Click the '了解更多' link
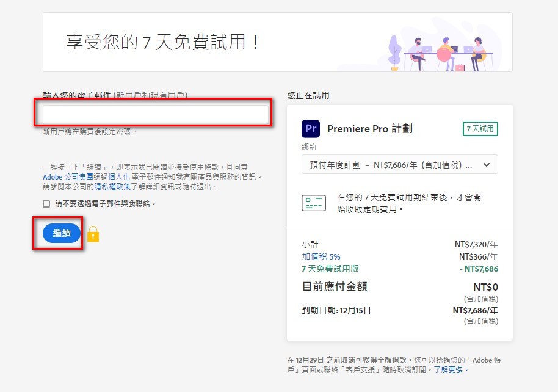This screenshot has width=558, height=392. (x=451, y=370)
